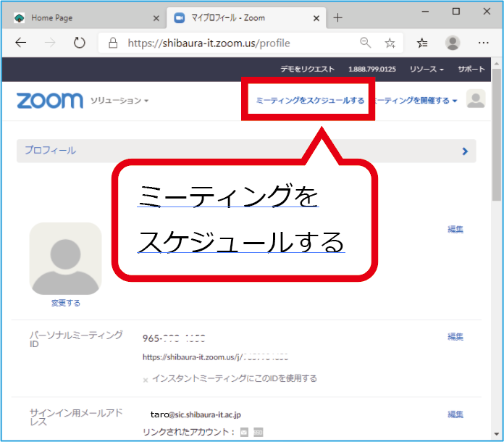Screen dimensions: 504x442
Task: Open ミーティングを開催する dropdown
Action: pyautogui.click(x=416, y=101)
